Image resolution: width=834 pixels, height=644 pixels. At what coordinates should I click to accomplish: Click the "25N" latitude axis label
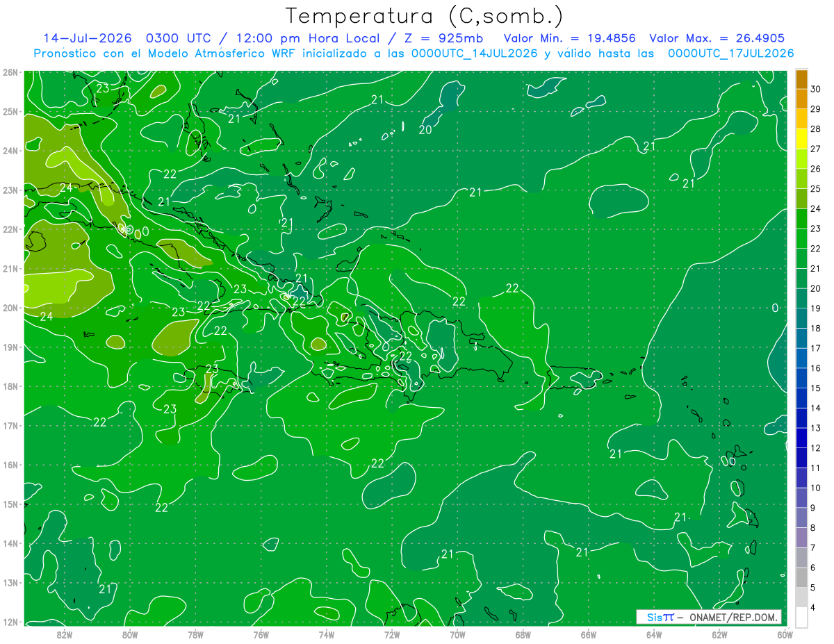pos(10,111)
